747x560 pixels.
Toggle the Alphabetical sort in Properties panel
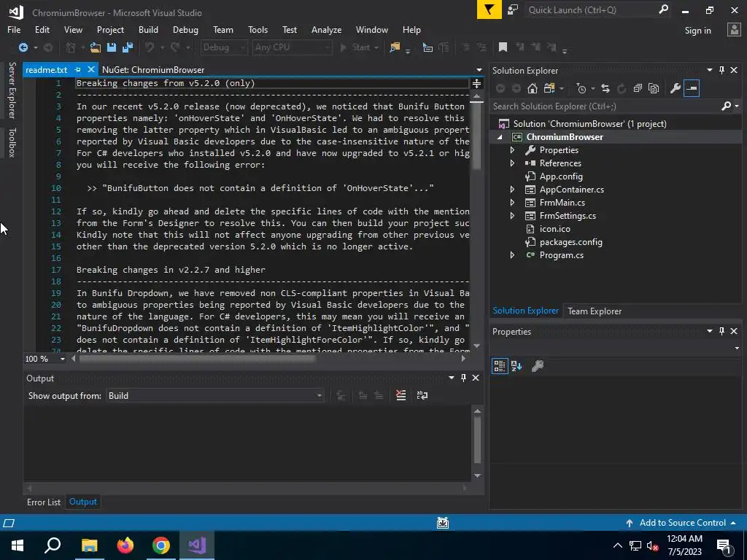516,366
